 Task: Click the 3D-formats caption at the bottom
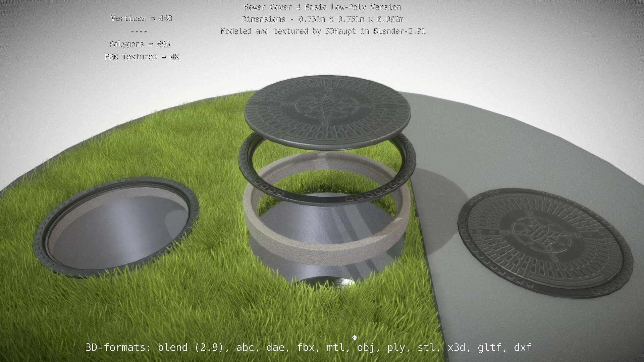[309, 348]
